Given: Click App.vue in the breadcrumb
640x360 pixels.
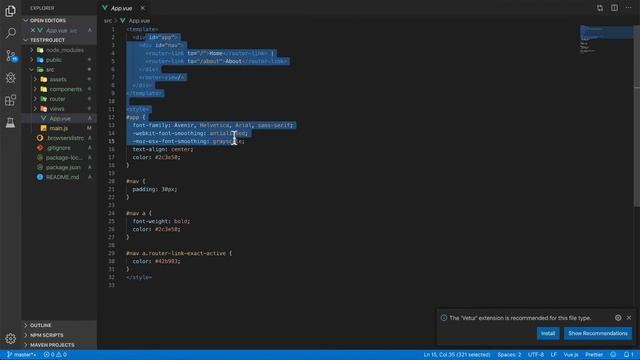Looking at the screenshot, I should [139, 20].
